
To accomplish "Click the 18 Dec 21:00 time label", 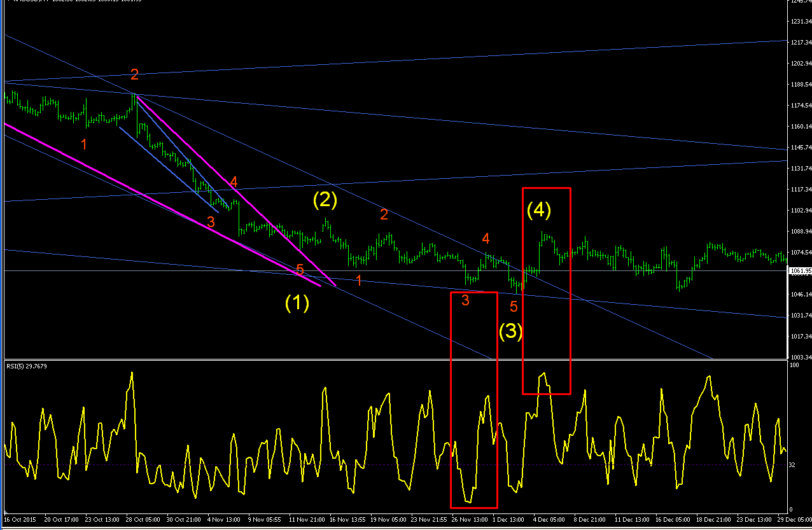I will click(715, 520).
